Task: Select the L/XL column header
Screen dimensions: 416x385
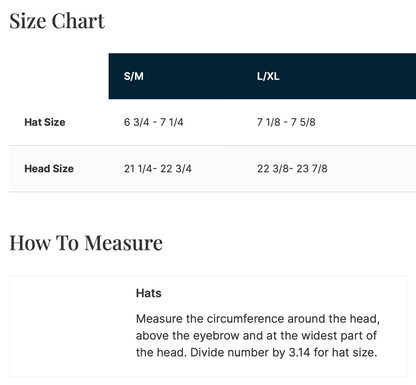Action: (268, 76)
